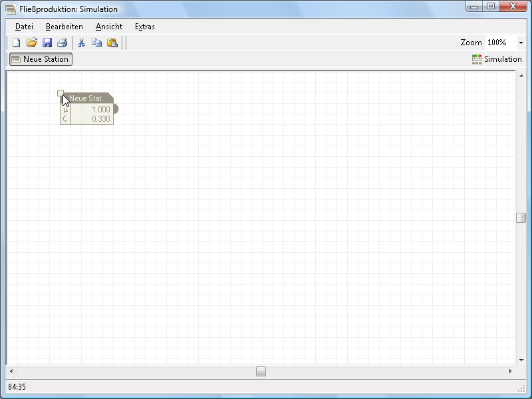Start the Simulation button
Screen dimensions: 532x399
coord(497,59)
